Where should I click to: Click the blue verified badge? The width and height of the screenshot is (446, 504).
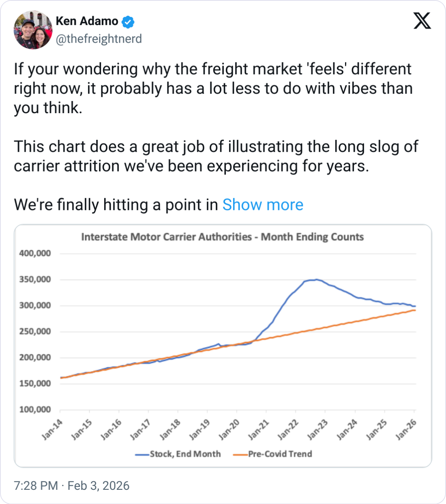click(x=128, y=22)
